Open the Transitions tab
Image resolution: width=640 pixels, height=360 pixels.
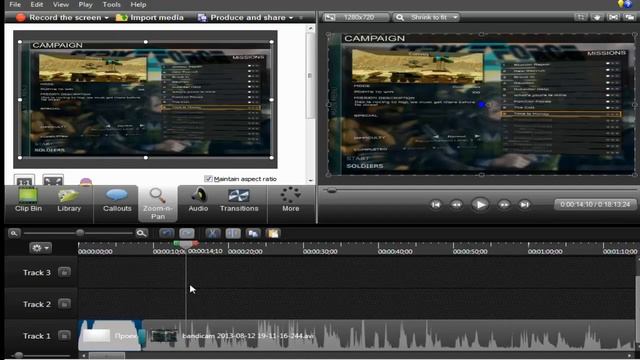pos(239,200)
